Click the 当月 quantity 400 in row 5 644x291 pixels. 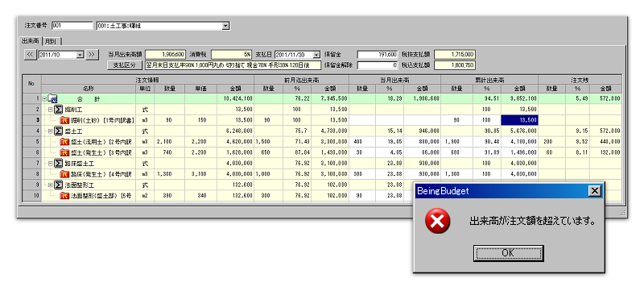362,141
